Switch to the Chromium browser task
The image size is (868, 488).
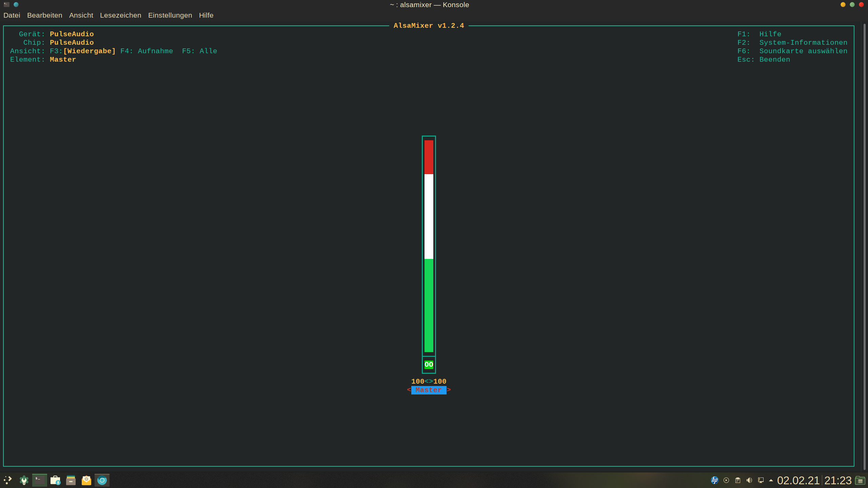point(102,480)
